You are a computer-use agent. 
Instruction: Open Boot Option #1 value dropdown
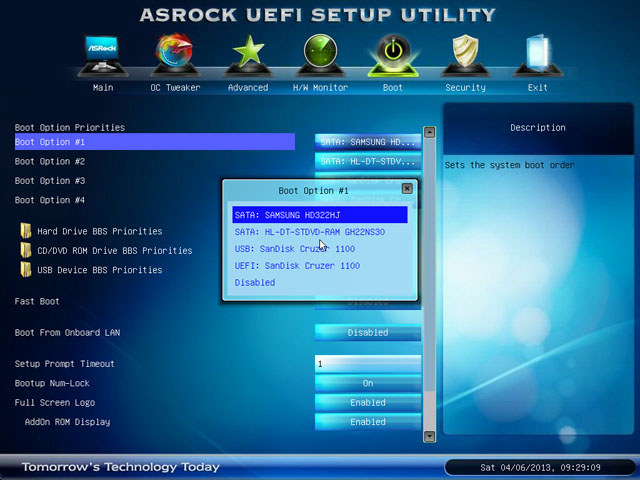click(x=368, y=142)
